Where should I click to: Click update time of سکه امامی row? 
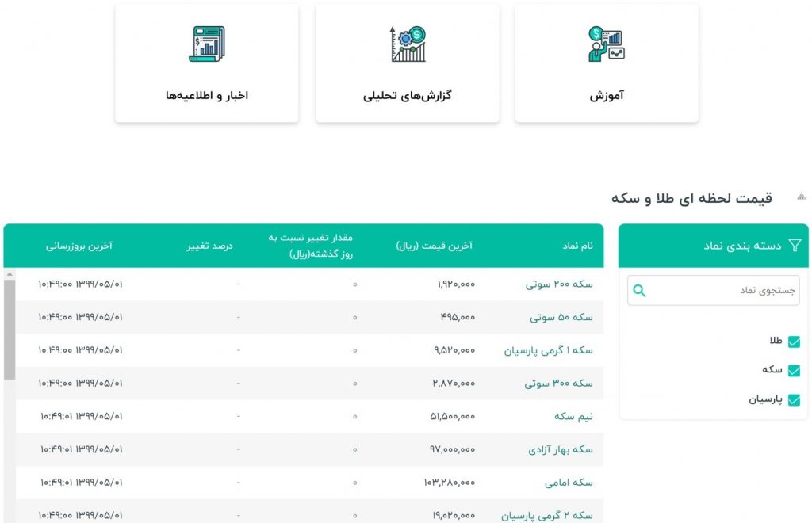[x=82, y=483]
